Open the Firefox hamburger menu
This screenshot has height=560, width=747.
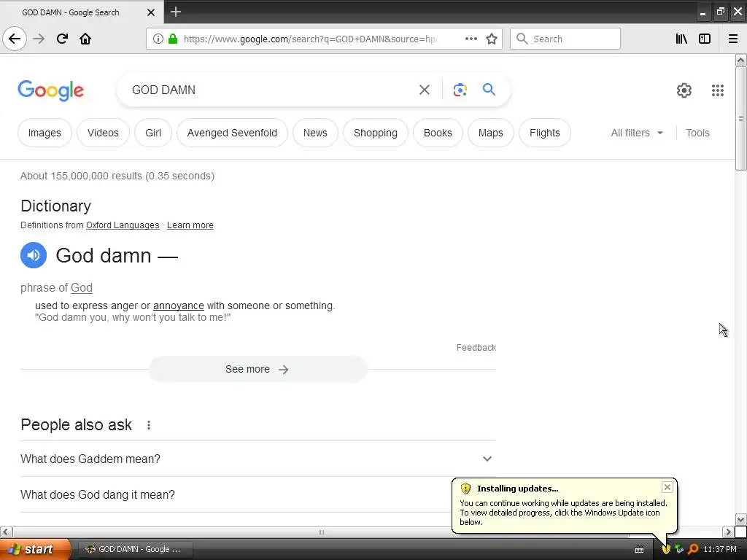[733, 39]
